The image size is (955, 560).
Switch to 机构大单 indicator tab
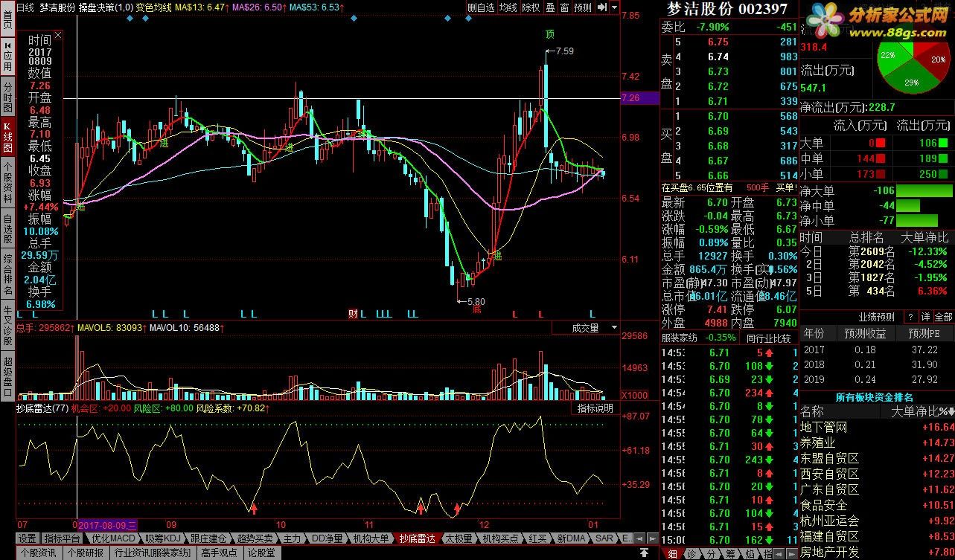[x=371, y=538]
